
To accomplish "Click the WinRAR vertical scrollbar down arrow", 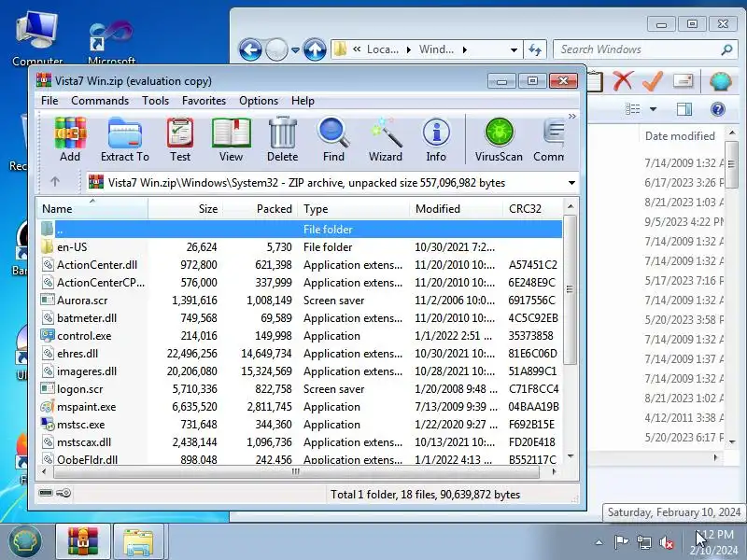I will pos(571,456).
